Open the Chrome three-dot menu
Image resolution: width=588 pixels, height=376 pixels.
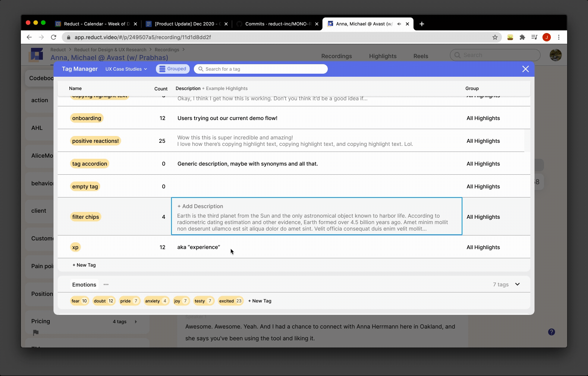[559, 37]
